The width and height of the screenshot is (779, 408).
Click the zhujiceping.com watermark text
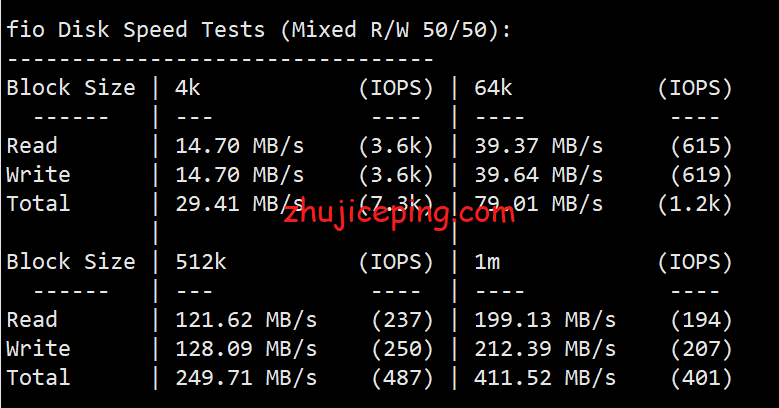pos(399,214)
